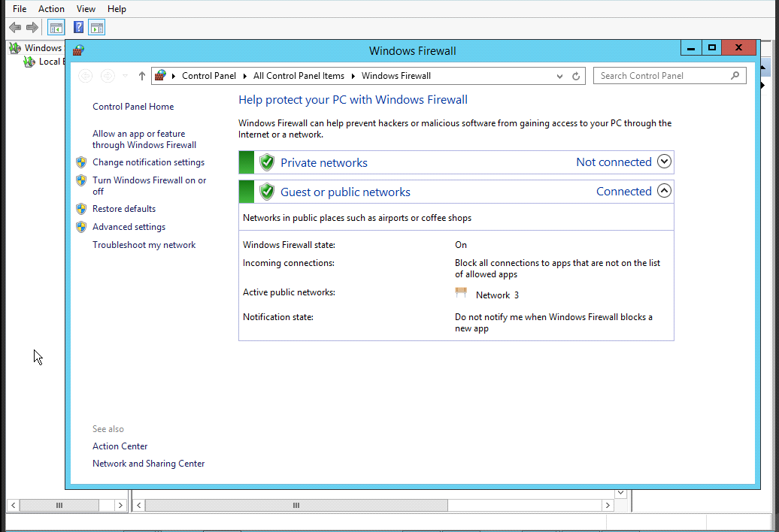Screen dimensions: 779x532
Task: Toggle the Show/Hide Console Tree toolbar icon
Action: (x=56, y=27)
